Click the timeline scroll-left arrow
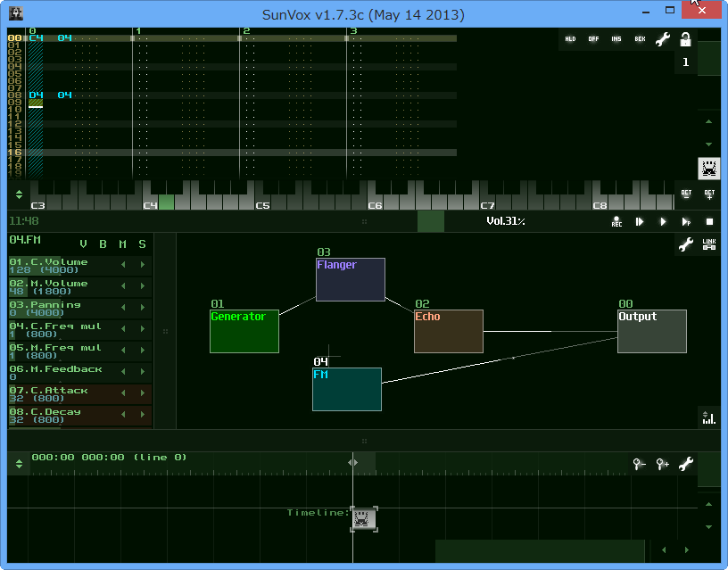This screenshot has width=728, height=570. click(664, 550)
